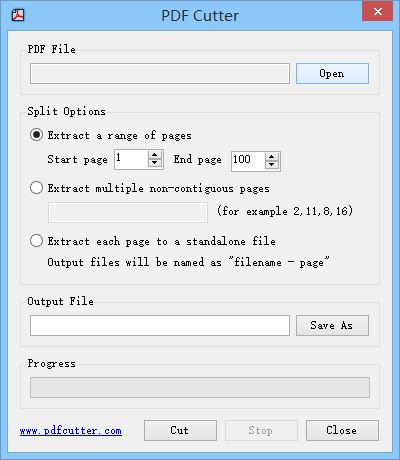Viewport: 400px width, 460px height.
Task: Increase End page with up arrow
Action: click(272, 157)
